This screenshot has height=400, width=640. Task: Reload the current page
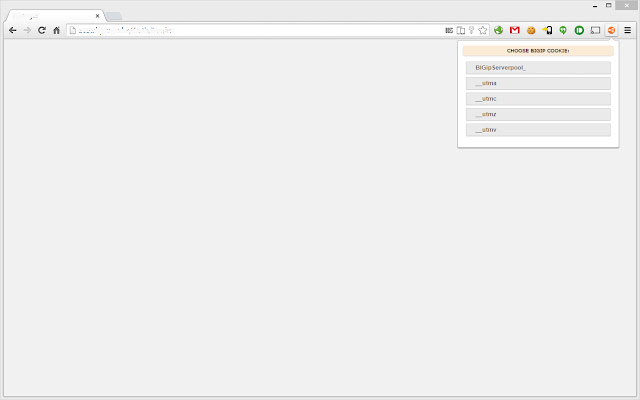[x=42, y=30]
